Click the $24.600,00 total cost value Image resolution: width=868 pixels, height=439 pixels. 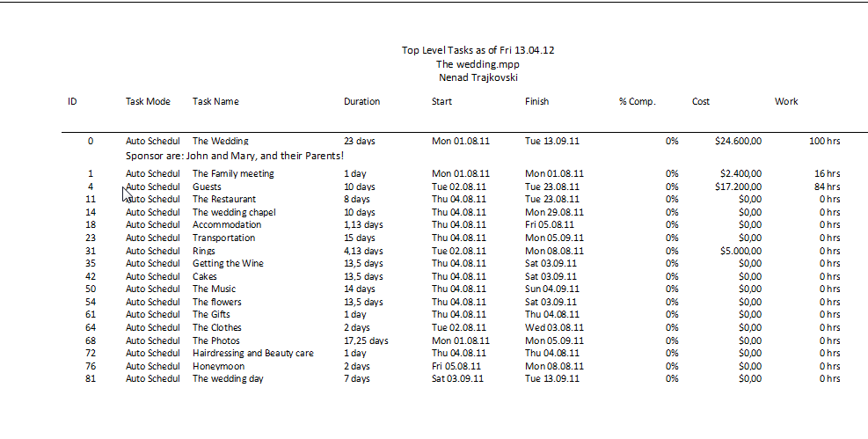coord(738,141)
